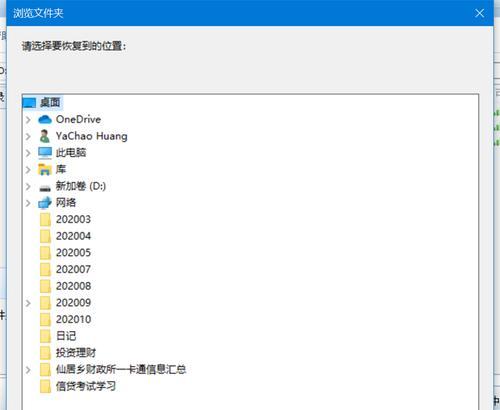Expand the 202009 folder chevron
The image size is (500, 410).
(28, 303)
